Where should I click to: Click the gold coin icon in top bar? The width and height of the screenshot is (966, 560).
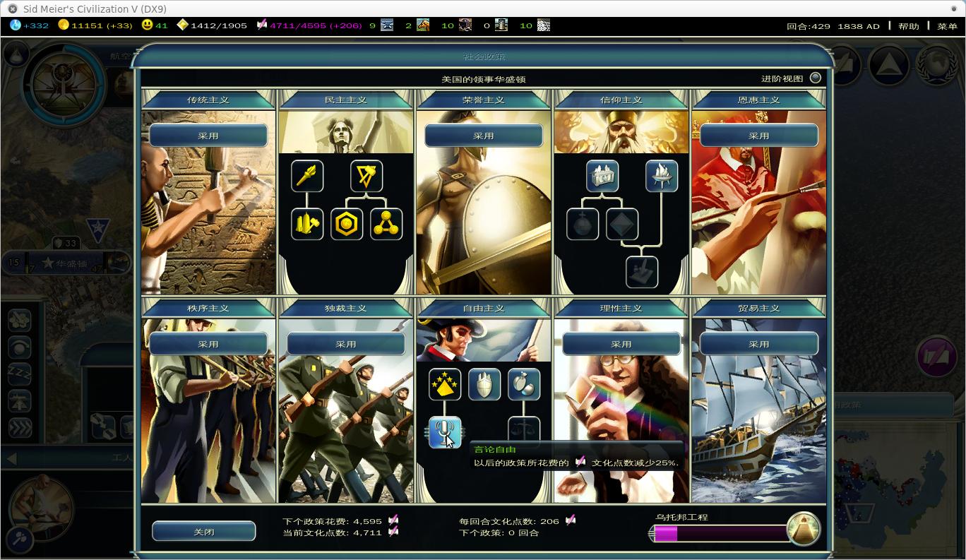[x=64, y=25]
